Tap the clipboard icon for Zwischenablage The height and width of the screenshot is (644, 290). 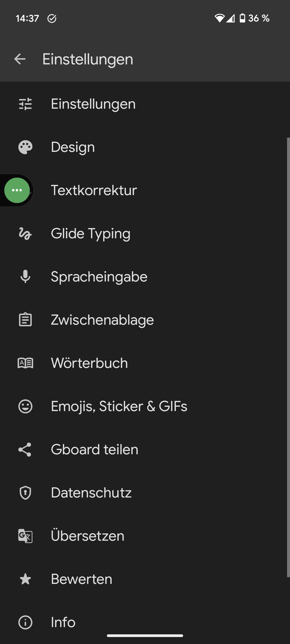(25, 320)
